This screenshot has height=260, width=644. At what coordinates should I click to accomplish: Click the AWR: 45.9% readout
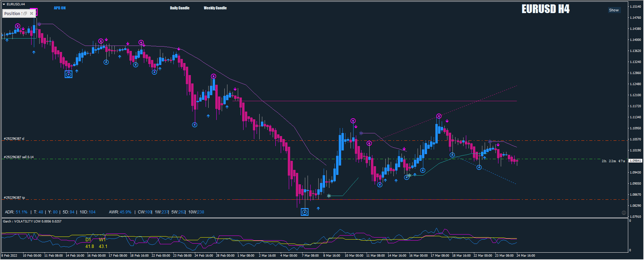click(x=120, y=212)
